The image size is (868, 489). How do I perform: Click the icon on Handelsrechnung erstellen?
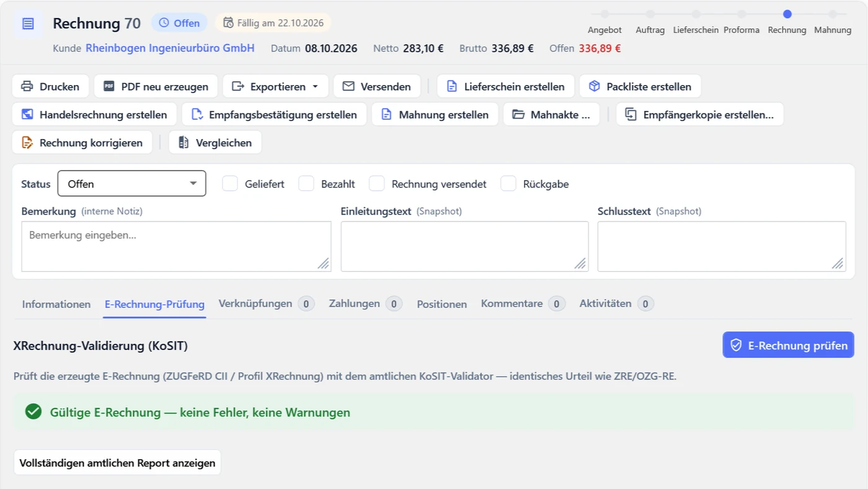[27, 114]
